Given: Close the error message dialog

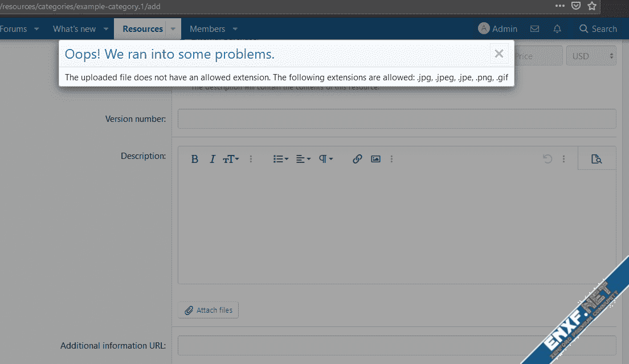Looking at the screenshot, I should tap(499, 54).
